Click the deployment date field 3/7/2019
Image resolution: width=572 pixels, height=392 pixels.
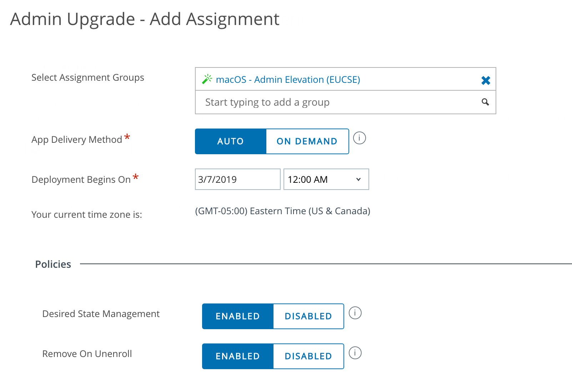click(237, 179)
